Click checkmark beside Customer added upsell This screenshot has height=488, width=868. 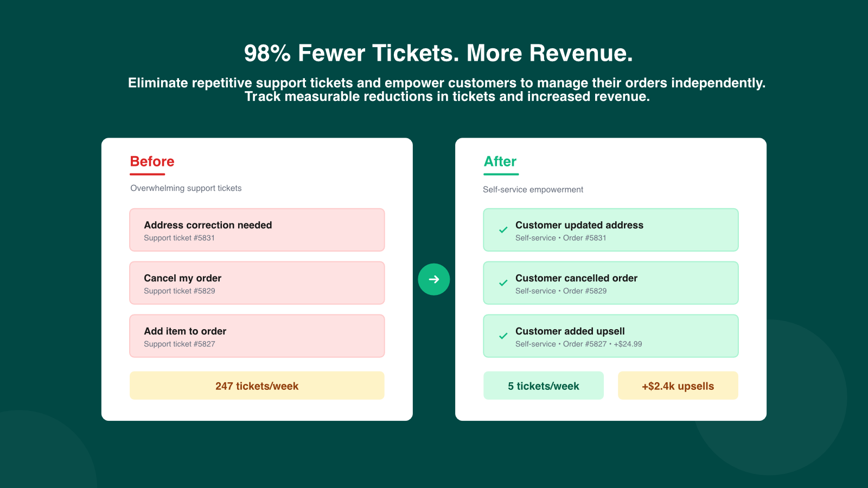coord(503,336)
